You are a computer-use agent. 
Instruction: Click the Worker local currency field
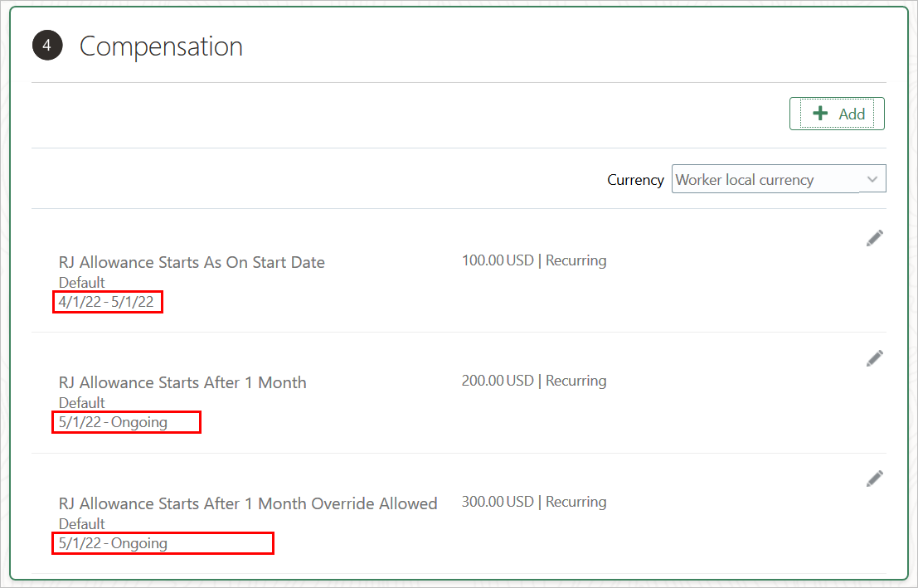(765, 179)
